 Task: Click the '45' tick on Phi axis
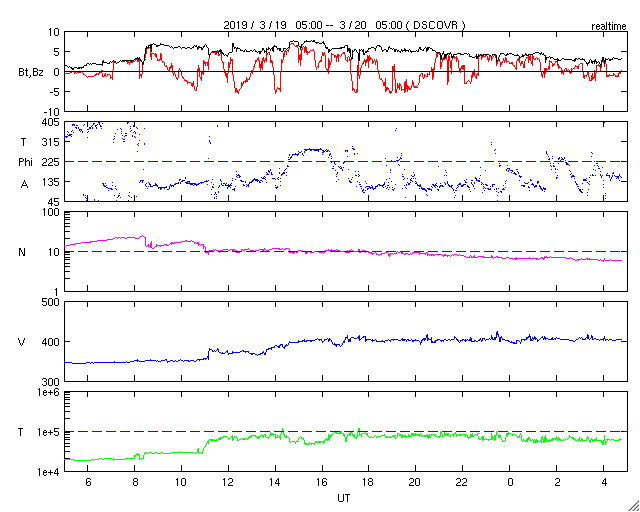click(54, 202)
